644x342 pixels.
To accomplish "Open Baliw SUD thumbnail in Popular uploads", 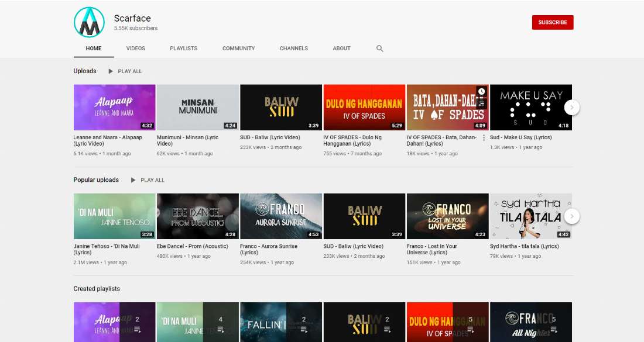I will 364,216.
